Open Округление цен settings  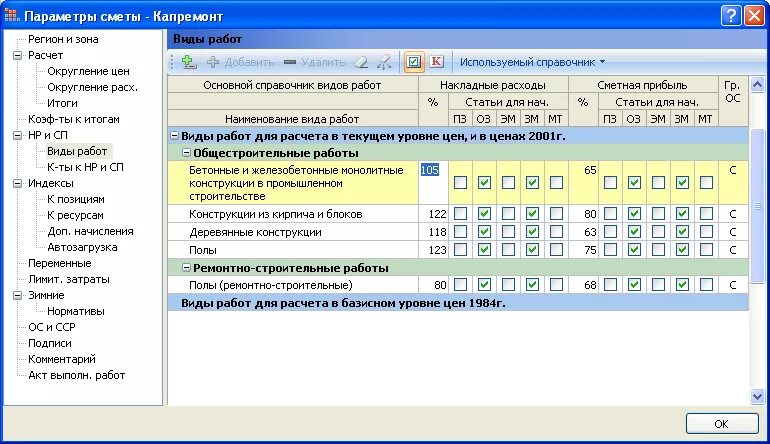tap(88, 71)
